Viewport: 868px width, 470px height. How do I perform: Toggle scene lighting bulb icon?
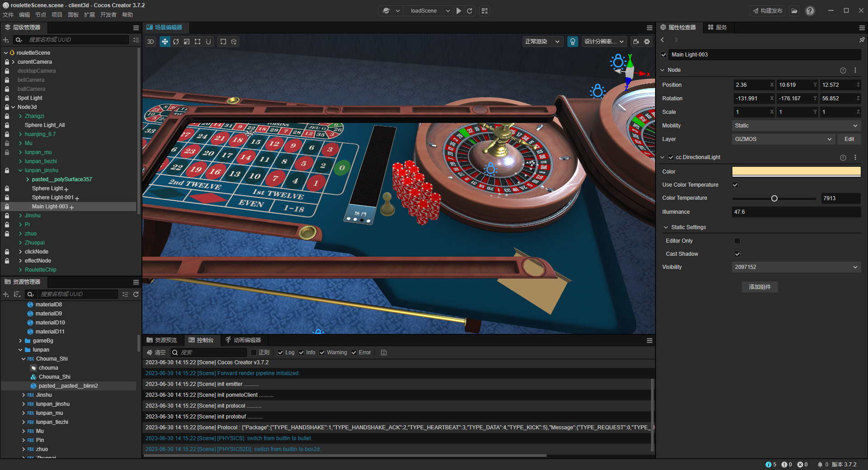pos(573,42)
